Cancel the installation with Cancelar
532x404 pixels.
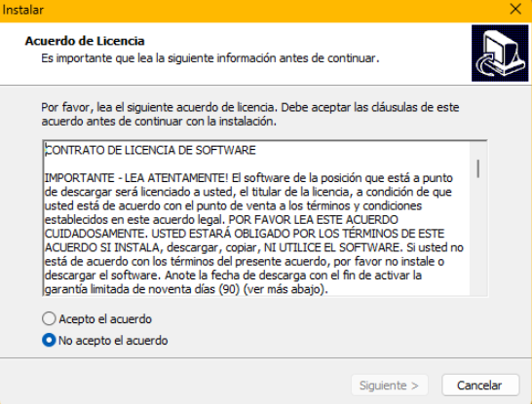point(480,386)
